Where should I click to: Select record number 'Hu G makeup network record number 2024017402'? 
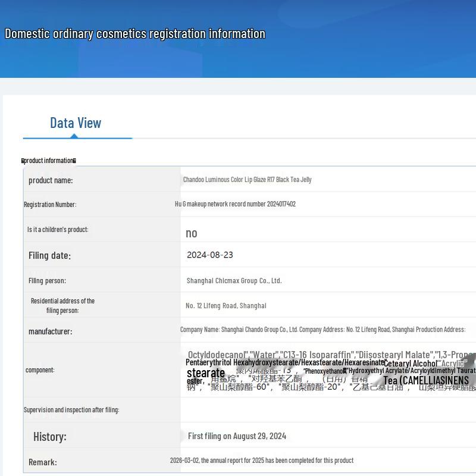point(235,204)
